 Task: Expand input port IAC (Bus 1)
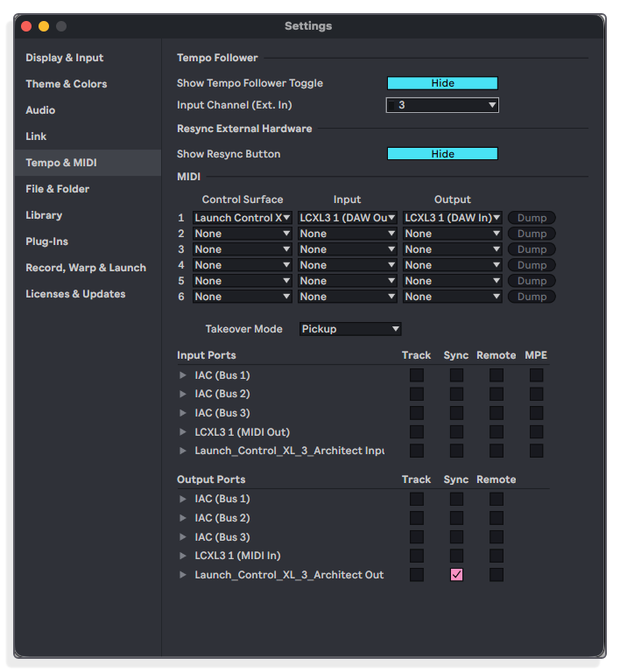point(183,375)
